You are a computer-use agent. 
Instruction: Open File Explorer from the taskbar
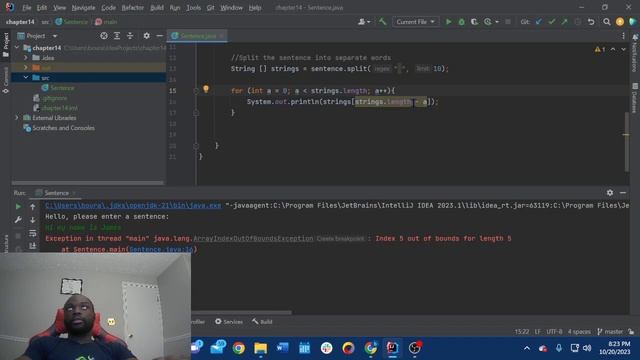(260, 348)
